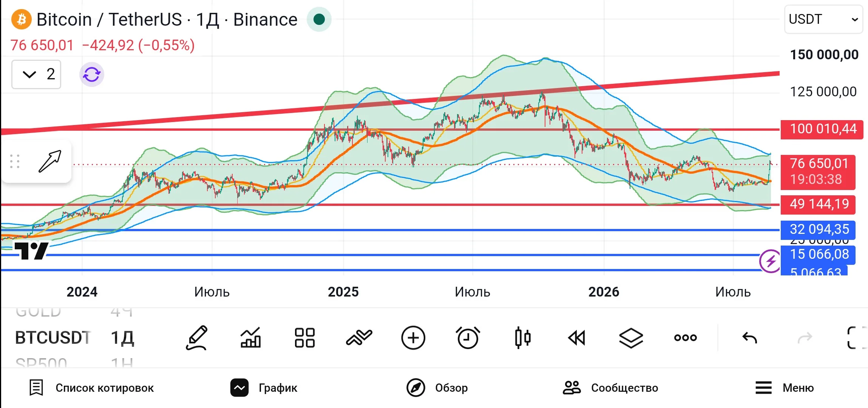Open the Меню tab
The image size is (868, 408).
(784, 388)
